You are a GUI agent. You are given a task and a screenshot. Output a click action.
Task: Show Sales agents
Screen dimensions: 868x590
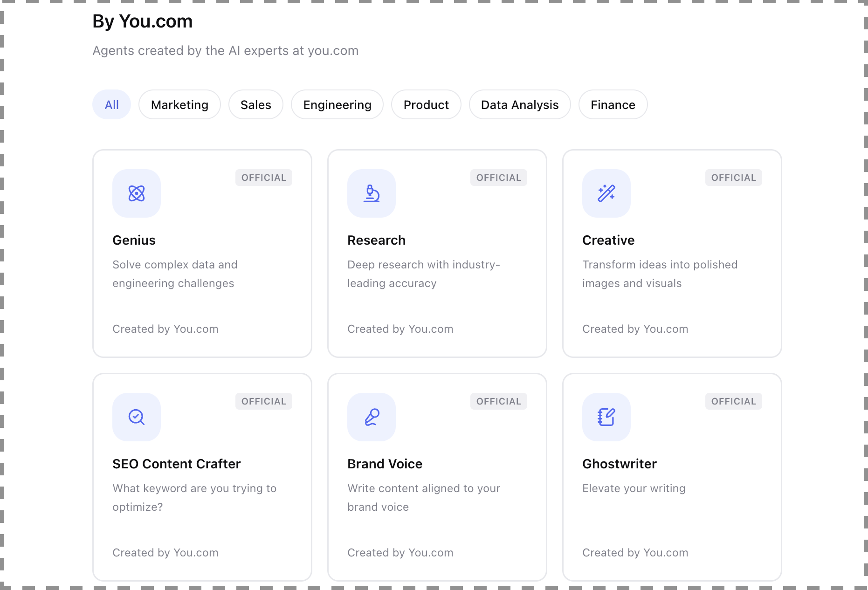256,104
